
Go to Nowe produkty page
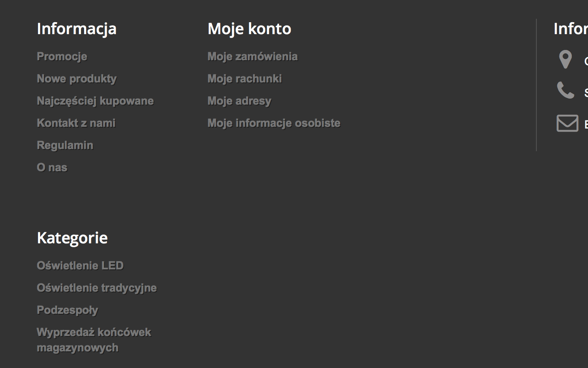click(77, 79)
